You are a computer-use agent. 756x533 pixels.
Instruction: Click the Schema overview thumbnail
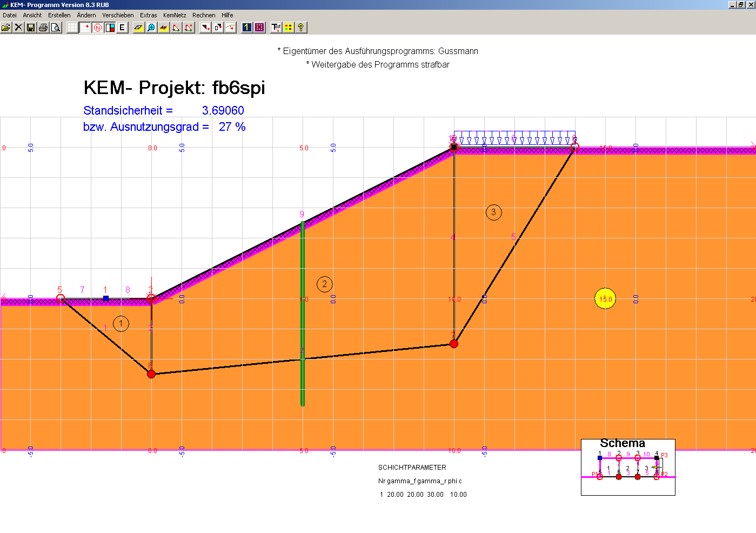click(628, 467)
